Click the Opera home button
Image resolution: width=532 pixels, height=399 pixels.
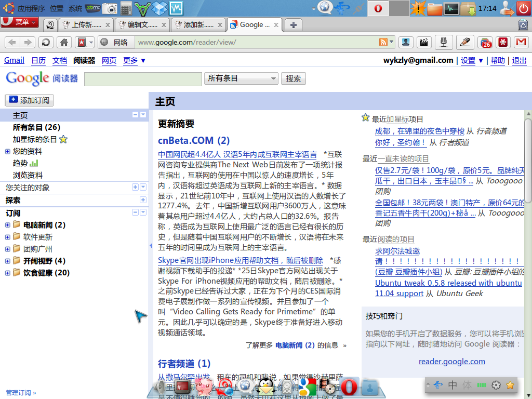pos(64,43)
